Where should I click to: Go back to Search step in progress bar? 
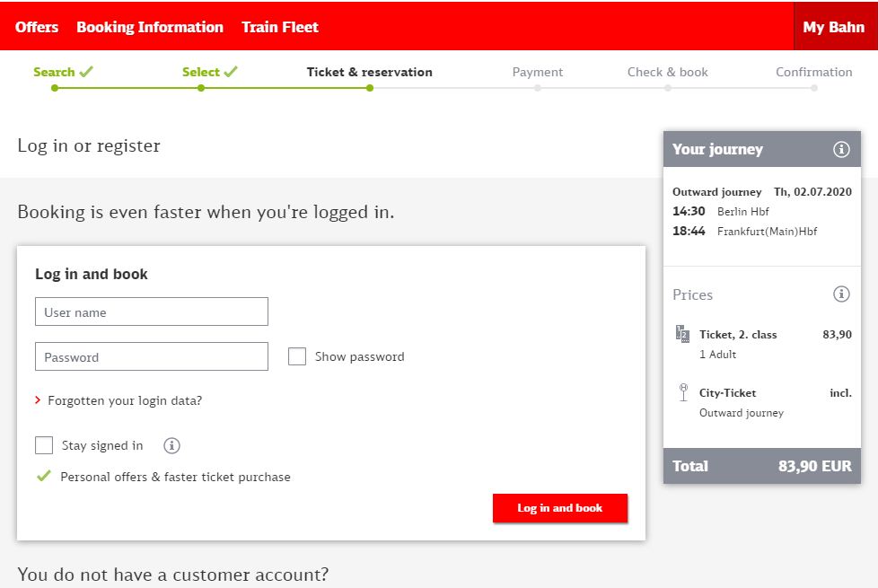point(54,72)
